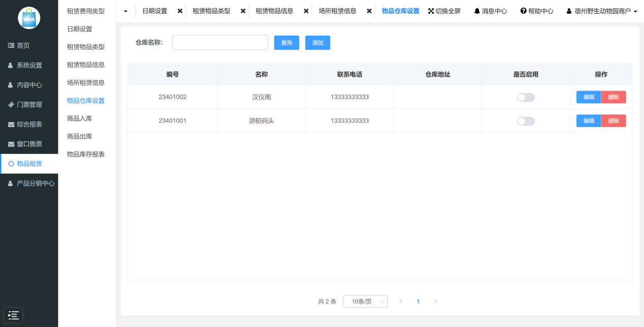Enable the 游船码头 warehouse switch
This screenshot has width=644, height=327.
526,121
